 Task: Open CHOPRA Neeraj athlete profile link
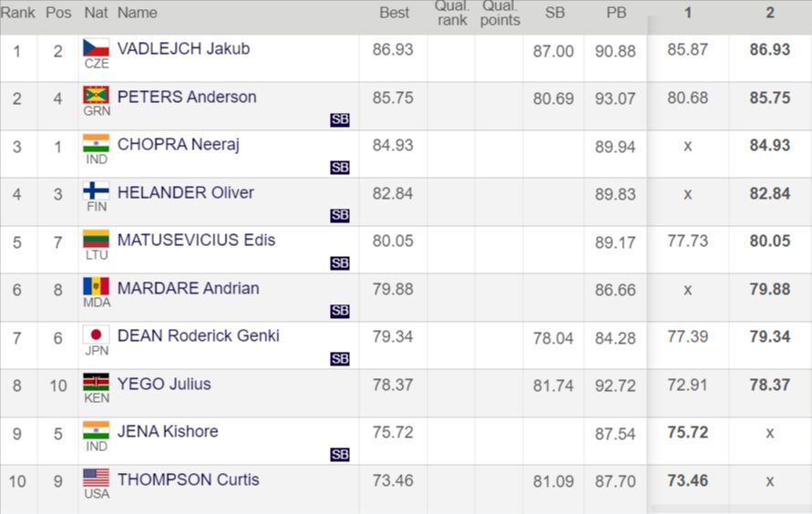[x=178, y=144]
